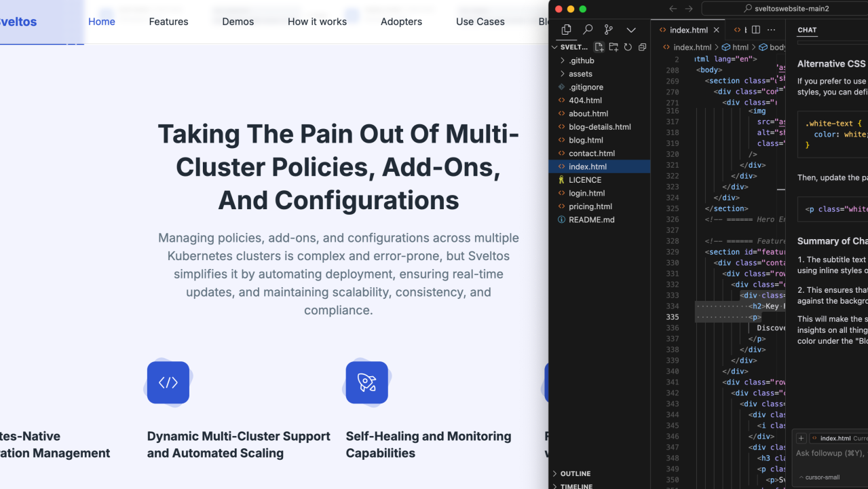Image resolution: width=868 pixels, height=489 pixels.
Task: Split the editor using the split icon
Action: [x=755, y=30]
